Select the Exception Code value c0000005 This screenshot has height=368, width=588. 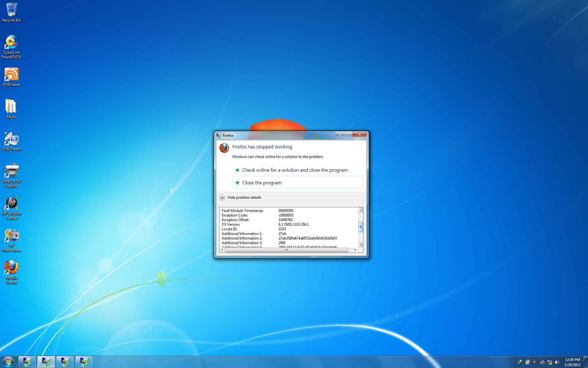(x=286, y=215)
